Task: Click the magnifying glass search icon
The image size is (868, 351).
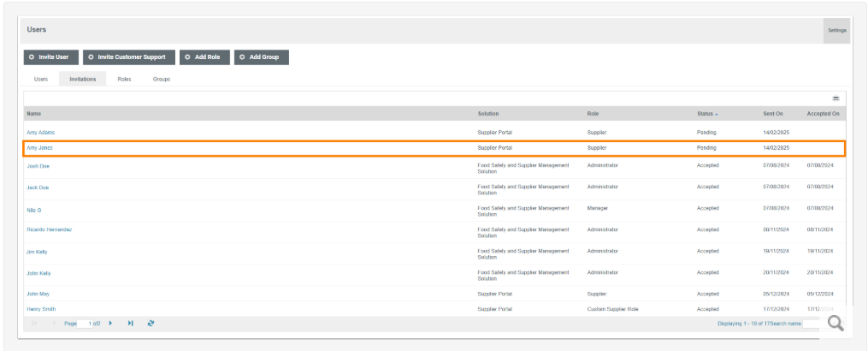Action: coord(835,323)
